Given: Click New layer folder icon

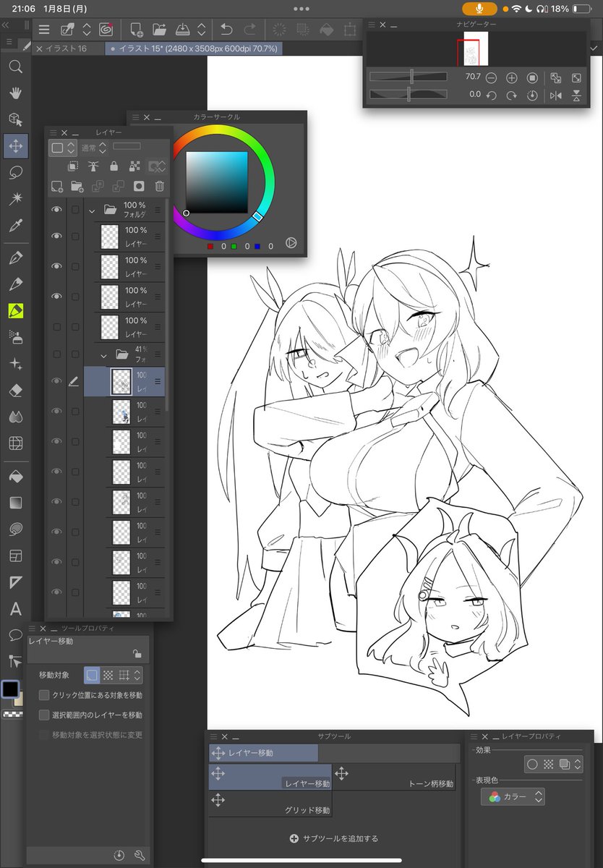Looking at the screenshot, I should 77,186.
